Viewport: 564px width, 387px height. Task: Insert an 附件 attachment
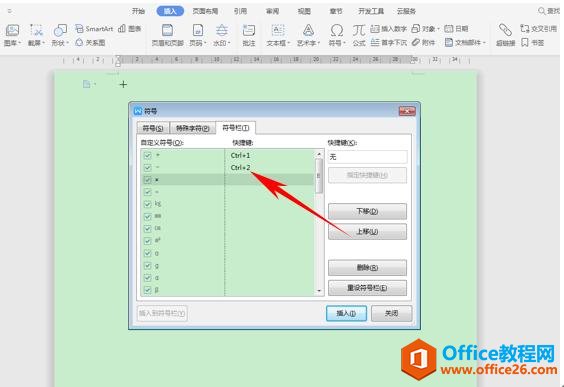[x=423, y=42]
